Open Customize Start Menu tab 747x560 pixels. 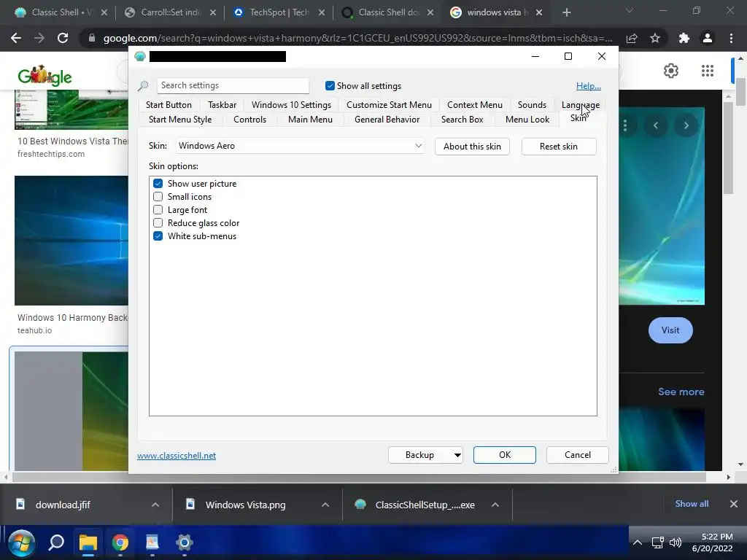tap(389, 105)
